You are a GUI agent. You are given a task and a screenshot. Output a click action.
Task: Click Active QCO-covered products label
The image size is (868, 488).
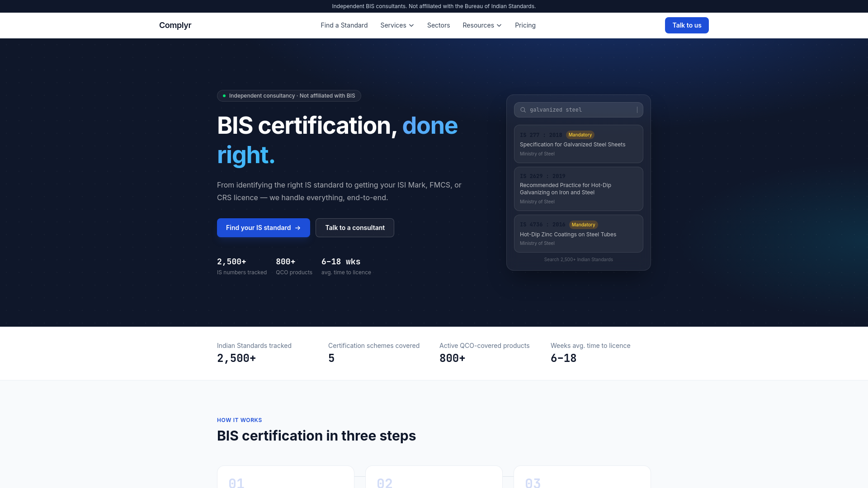[484, 346]
